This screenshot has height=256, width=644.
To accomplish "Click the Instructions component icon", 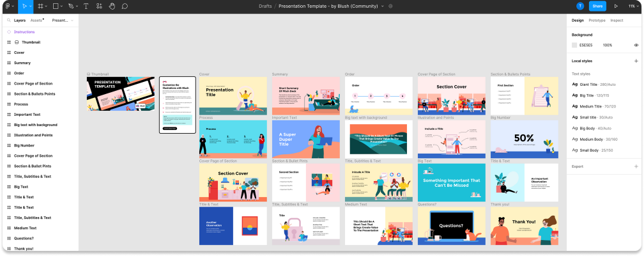I will coord(9,32).
